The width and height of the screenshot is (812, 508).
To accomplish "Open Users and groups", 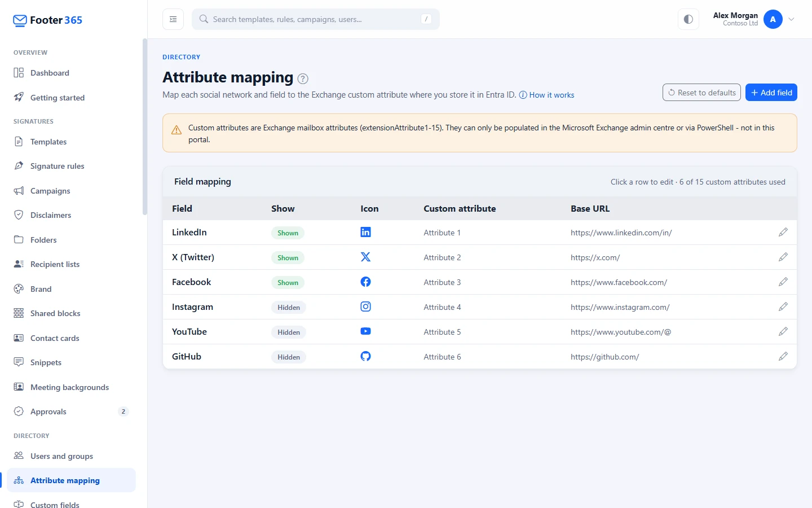I will [x=71, y=456].
